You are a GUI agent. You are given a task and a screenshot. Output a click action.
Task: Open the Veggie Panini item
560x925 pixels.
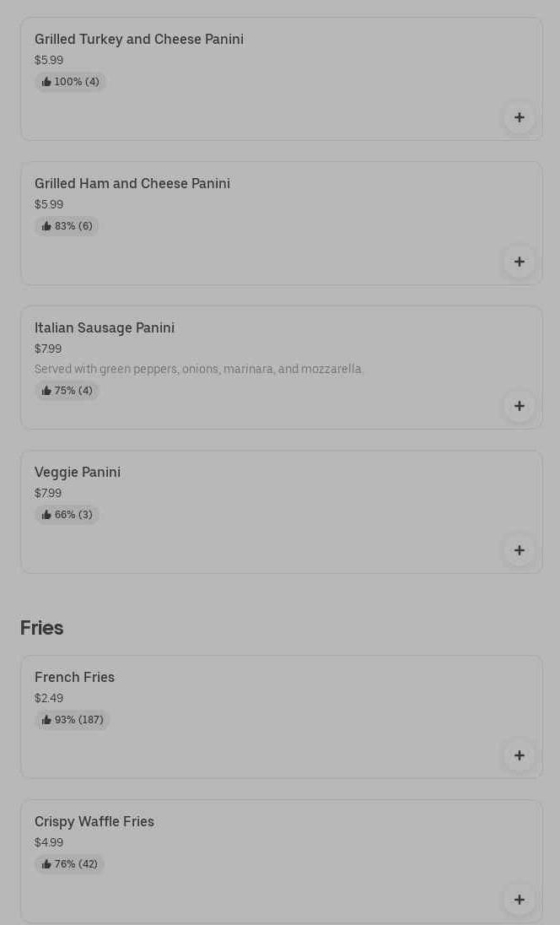pyautogui.click(x=78, y=472)
